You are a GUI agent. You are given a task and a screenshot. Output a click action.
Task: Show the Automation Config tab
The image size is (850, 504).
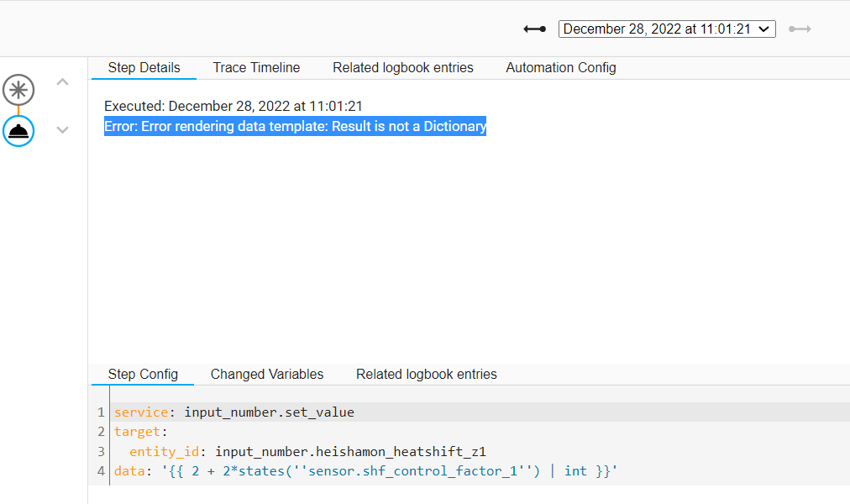click(x=560, y=68)
